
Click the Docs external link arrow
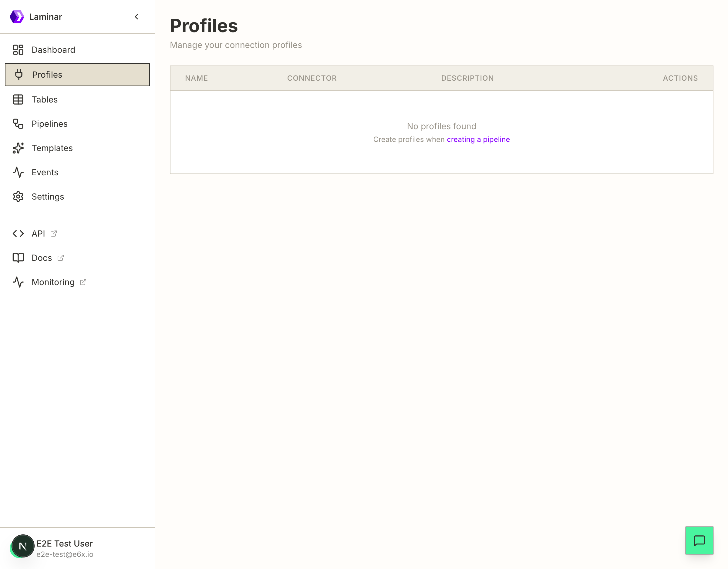[x=61, y=258]
